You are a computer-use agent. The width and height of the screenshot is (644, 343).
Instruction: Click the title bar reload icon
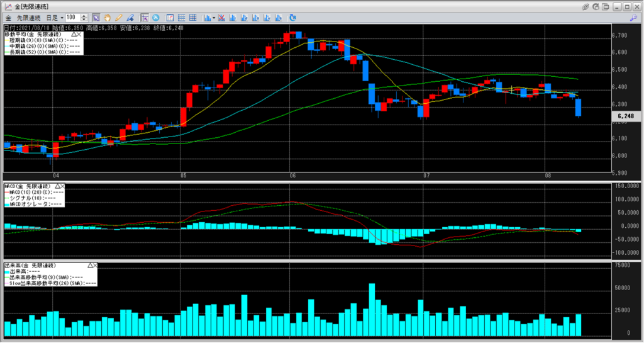[596, 6]
